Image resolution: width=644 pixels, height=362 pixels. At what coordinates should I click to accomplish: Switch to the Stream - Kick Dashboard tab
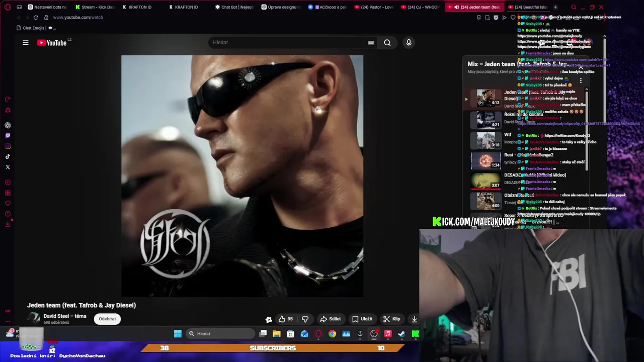pos(94,7)
